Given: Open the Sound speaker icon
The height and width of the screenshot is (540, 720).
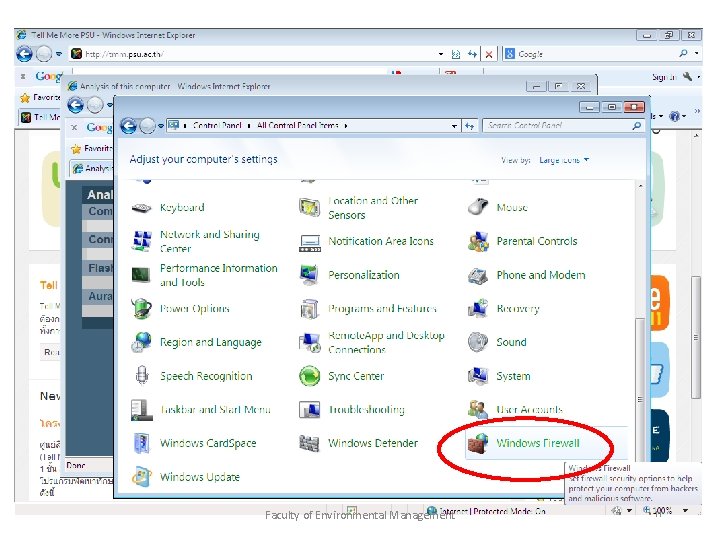Looking at the screenshot, I should pyautogui.click(x=478, y=342).
